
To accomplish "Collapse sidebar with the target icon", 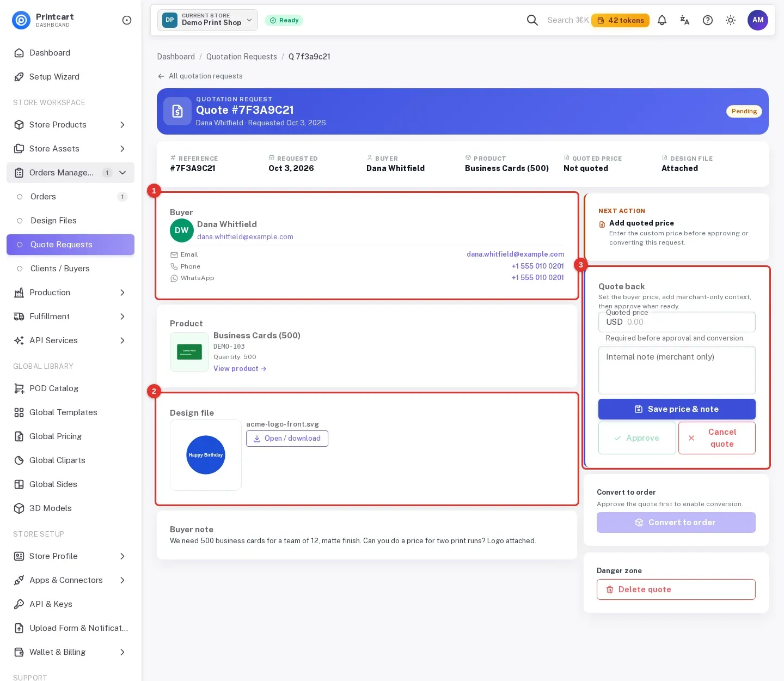I will 127,20.
